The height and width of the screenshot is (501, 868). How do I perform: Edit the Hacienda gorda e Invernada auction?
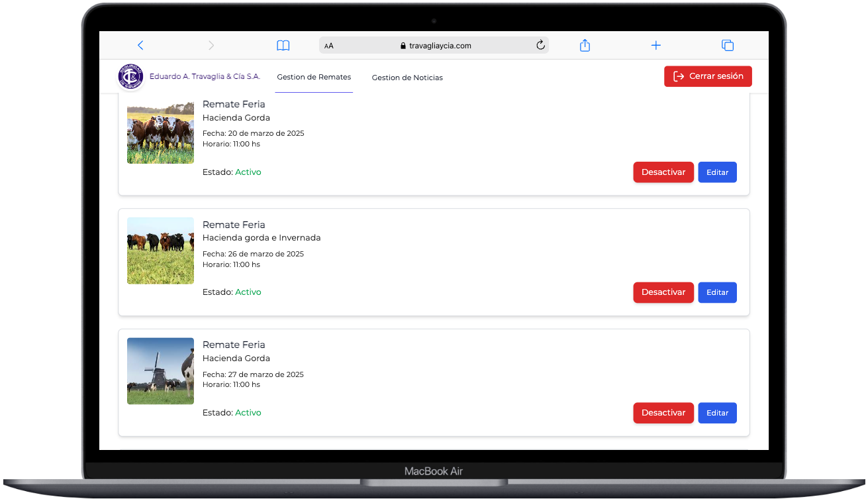pyautogui.click(x=717, y=292)
